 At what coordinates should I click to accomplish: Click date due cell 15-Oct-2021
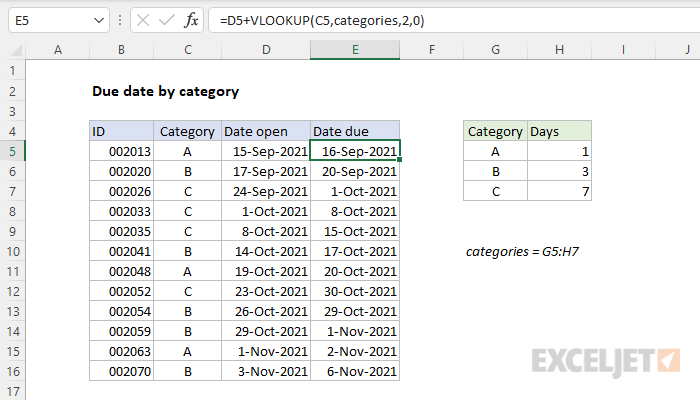[355, 231]
